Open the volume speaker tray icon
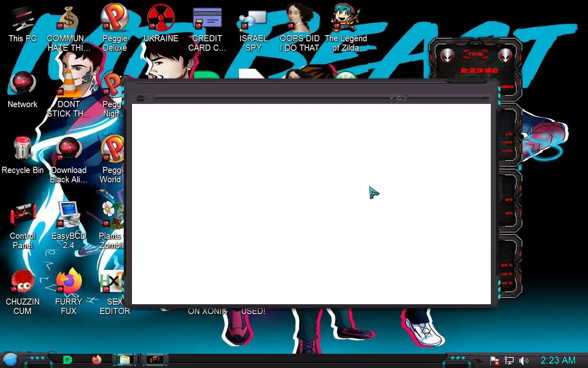Screen dimensions: 588x368 523,361
